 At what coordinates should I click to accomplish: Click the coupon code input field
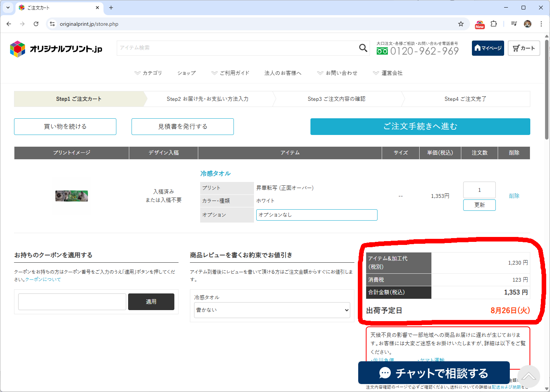(x=72, y=302)
